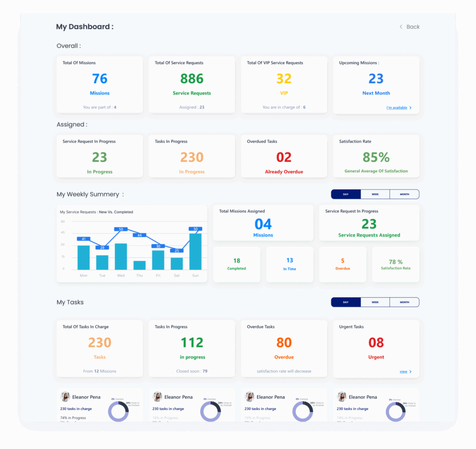Screen dimensions: 476x449
Task: Click the 25 data label above Saturday
Action: click(x=177, y=250)
